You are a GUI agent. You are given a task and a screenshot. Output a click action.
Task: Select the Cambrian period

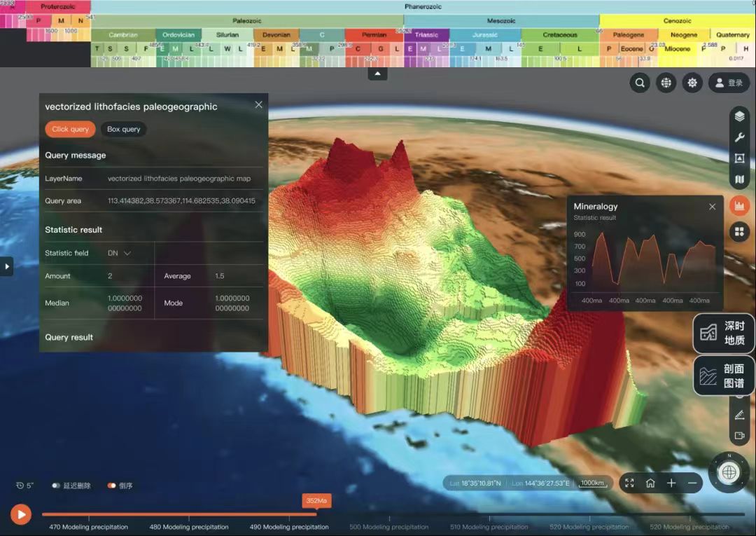coord(123,35)
